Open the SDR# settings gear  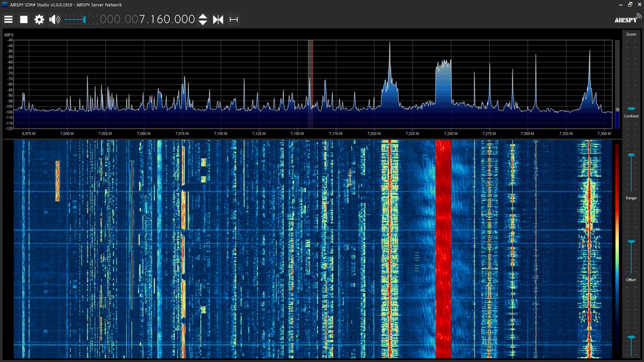pos(39,19)
